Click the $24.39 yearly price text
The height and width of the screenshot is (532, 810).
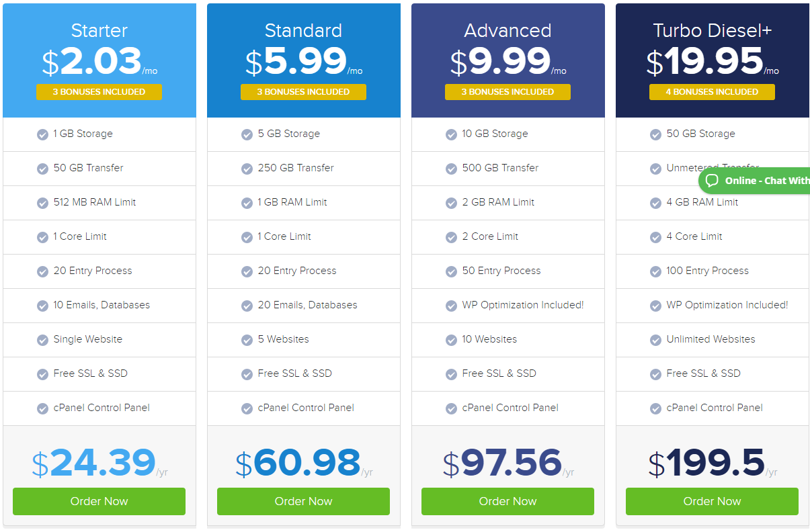point(94,462)
